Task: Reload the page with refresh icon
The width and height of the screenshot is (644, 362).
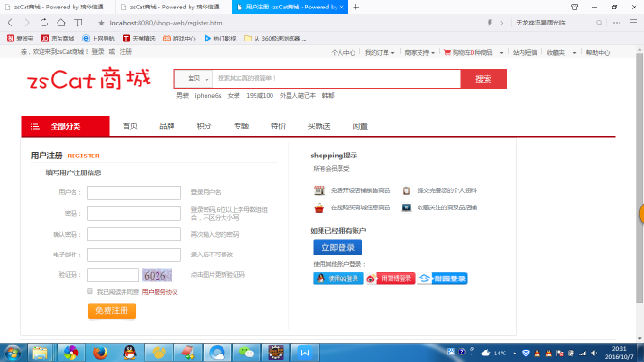Action: (x=44, y=23)
